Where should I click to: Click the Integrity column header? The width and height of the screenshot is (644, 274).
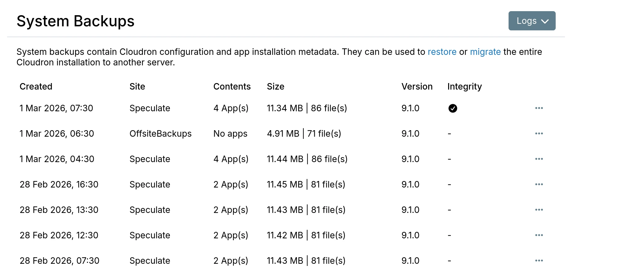(464, 86)
